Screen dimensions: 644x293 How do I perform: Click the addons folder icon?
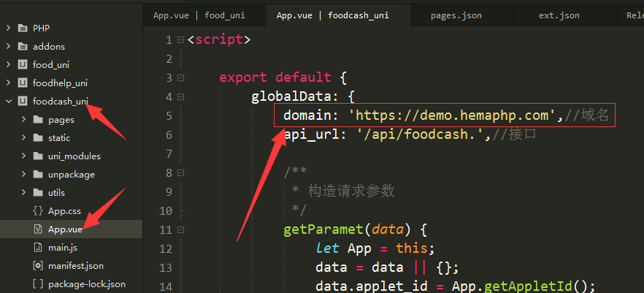pyautogui.click(x=22, y=47)
